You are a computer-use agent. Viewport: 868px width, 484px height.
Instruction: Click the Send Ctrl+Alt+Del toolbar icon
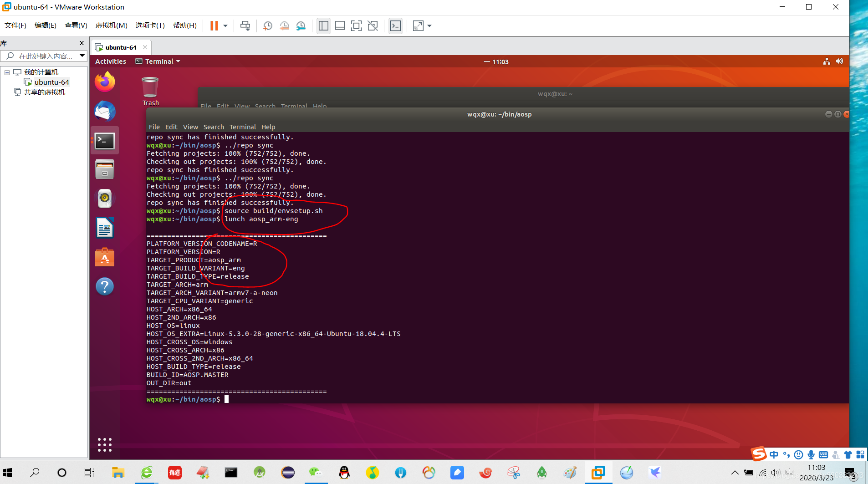click(x=245, y=25)
